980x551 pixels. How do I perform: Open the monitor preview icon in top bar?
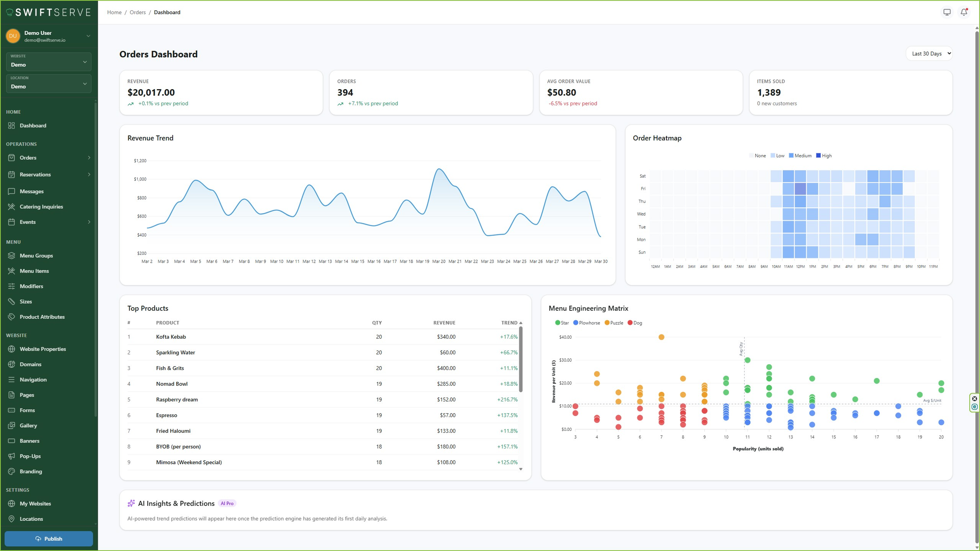coord(946,12)
